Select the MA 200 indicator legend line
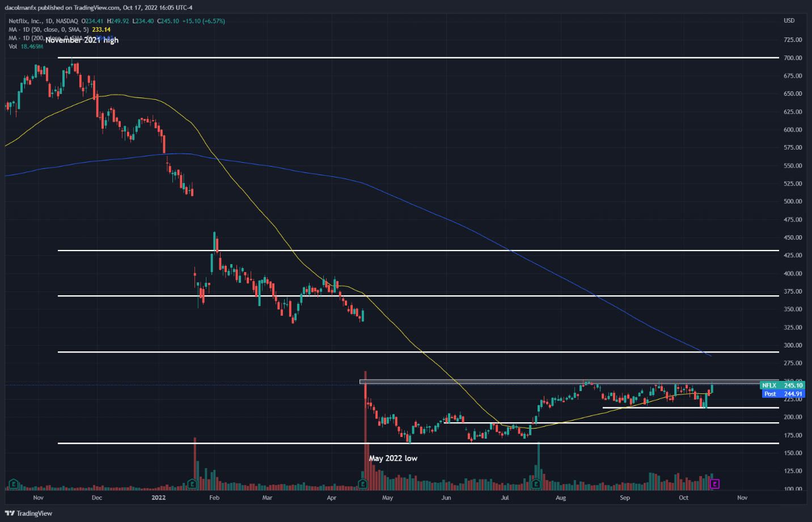The height and width of the screenshot is (522, 812). pos(62,38)
